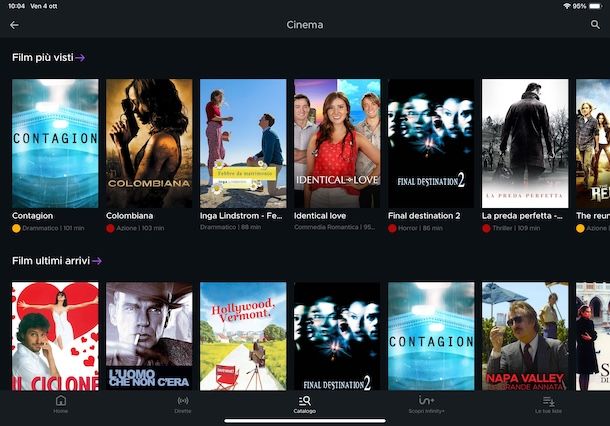Open Contagion poster in Film più visti
This screenshot has height=426, width=610.
[x=55, y=144]
